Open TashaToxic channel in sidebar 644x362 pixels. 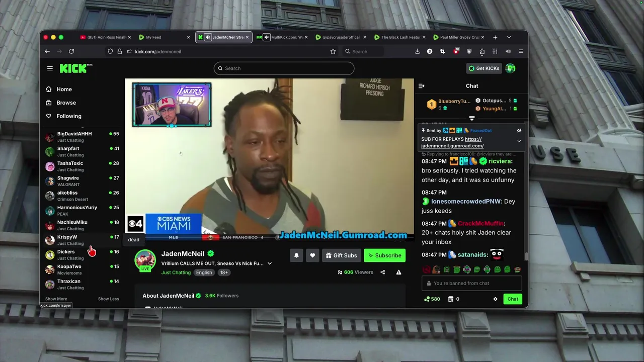click(x=82, y=166)
